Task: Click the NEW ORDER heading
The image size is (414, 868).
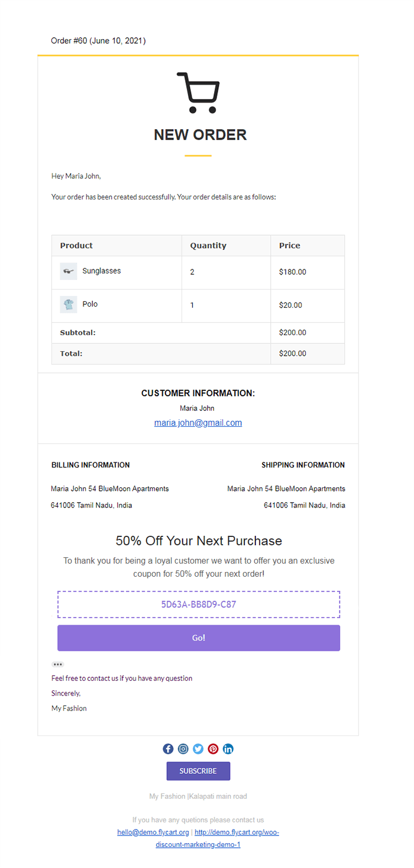Action: coord(200,135)
